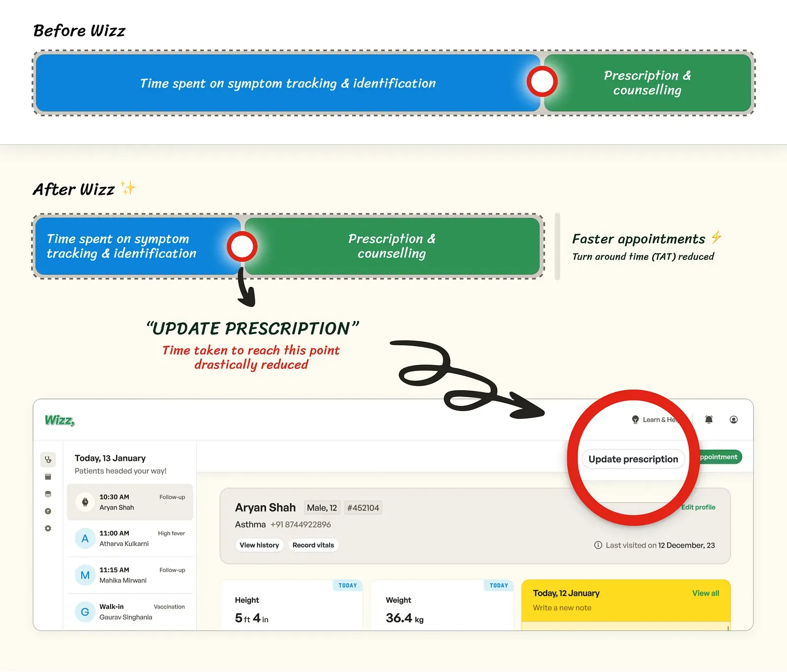Open View history
This screenshot has width=787, height=672.
point(259,545)
